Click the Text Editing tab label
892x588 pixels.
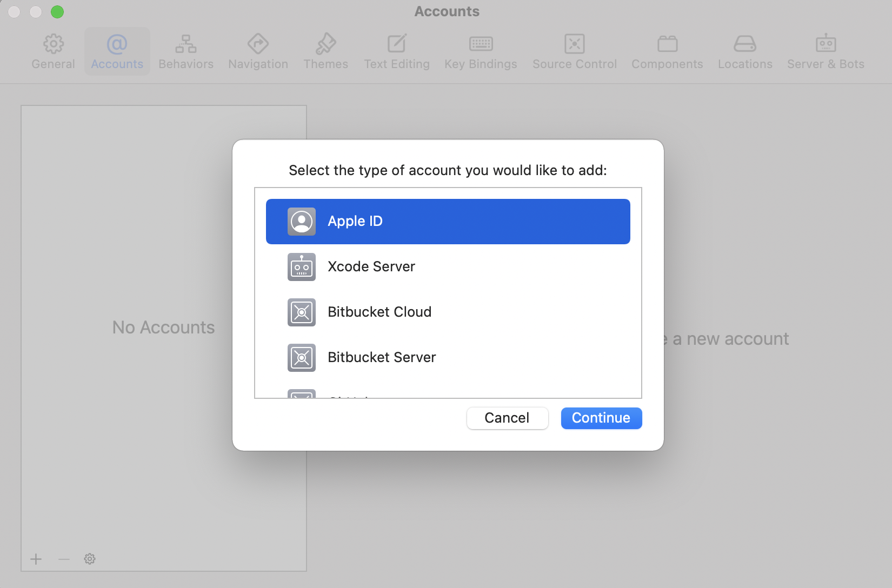point(397,64)
